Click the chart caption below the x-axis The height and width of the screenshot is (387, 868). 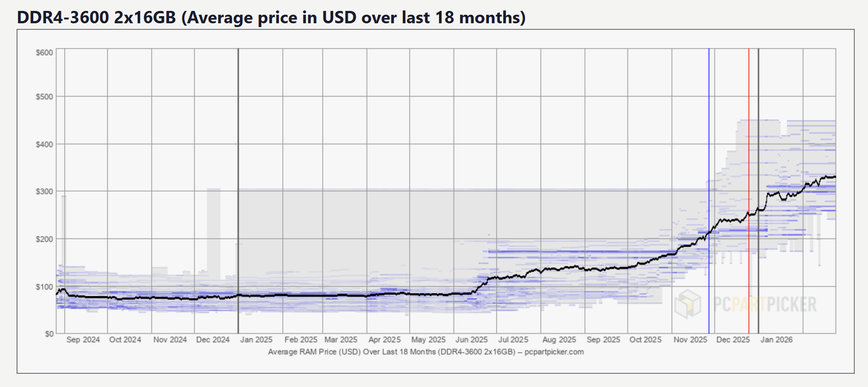click(426, 352)
